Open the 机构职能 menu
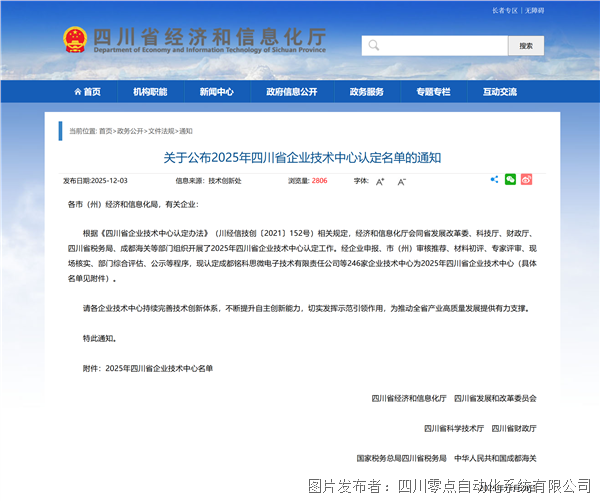 [x=150, y=92]
